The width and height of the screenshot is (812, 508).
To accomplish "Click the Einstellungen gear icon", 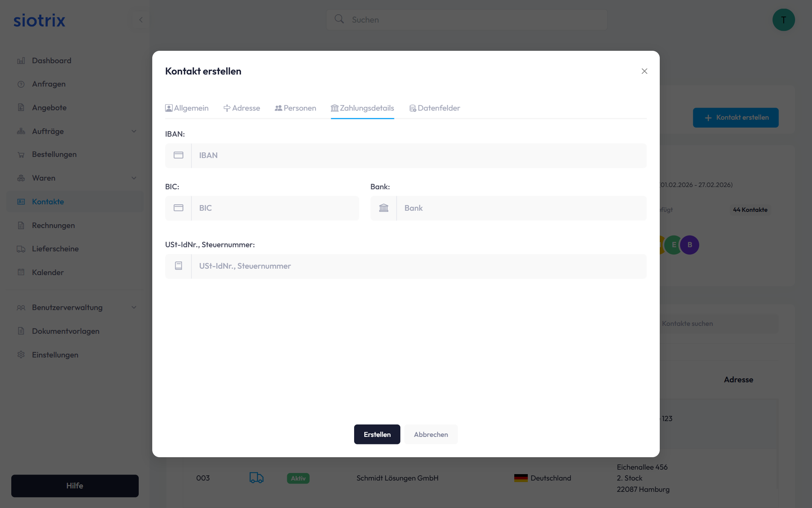I will [21, 355].
